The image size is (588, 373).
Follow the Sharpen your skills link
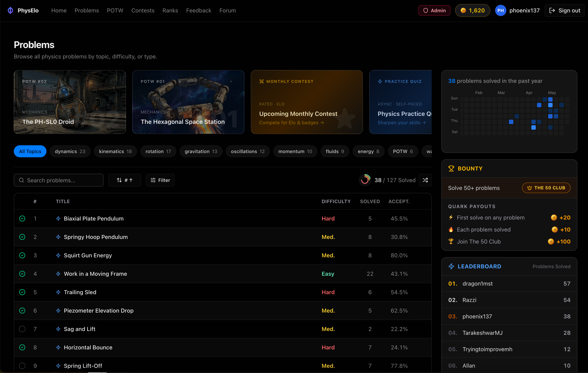pyautogui.click(x=401, y=122)
